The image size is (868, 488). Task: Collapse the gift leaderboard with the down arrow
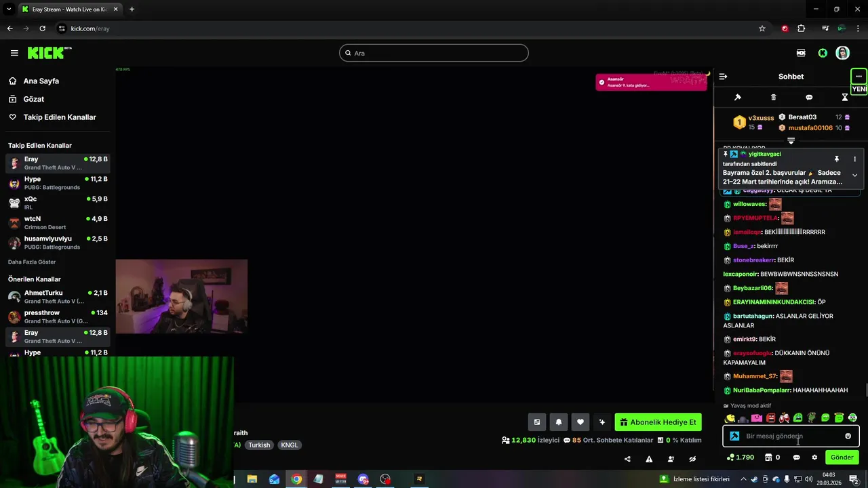pyautogui.click(x=791, y=140)
